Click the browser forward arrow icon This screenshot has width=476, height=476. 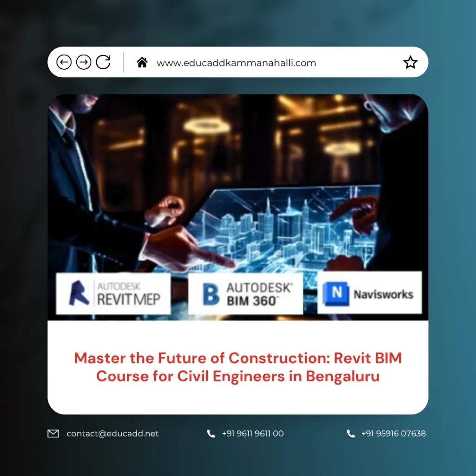[x=83, y=62]
